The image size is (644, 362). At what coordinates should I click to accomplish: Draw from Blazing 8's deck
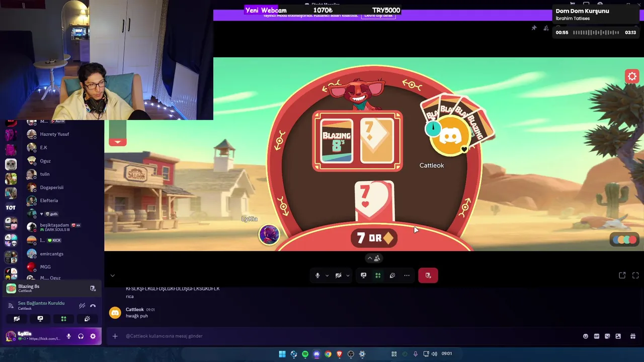(337, 141)
